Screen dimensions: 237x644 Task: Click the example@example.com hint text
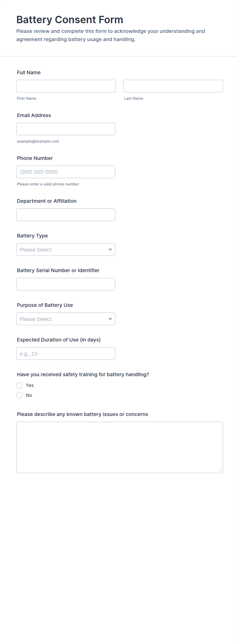pyautogui.click(x=38, y=141)
